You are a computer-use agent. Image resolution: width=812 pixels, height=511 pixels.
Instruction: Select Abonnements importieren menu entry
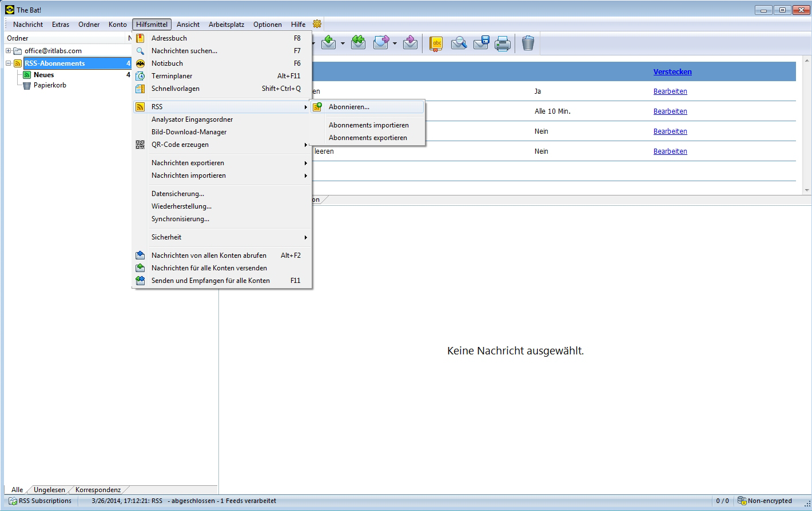click(x=368, y=125)
